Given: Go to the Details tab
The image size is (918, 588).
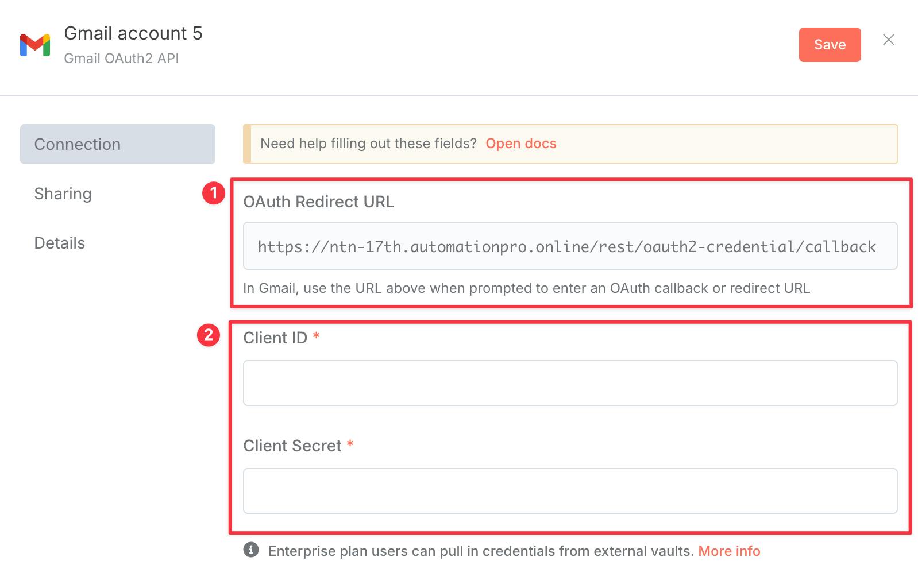Looking at the screenshot, I should coord(60,243).
